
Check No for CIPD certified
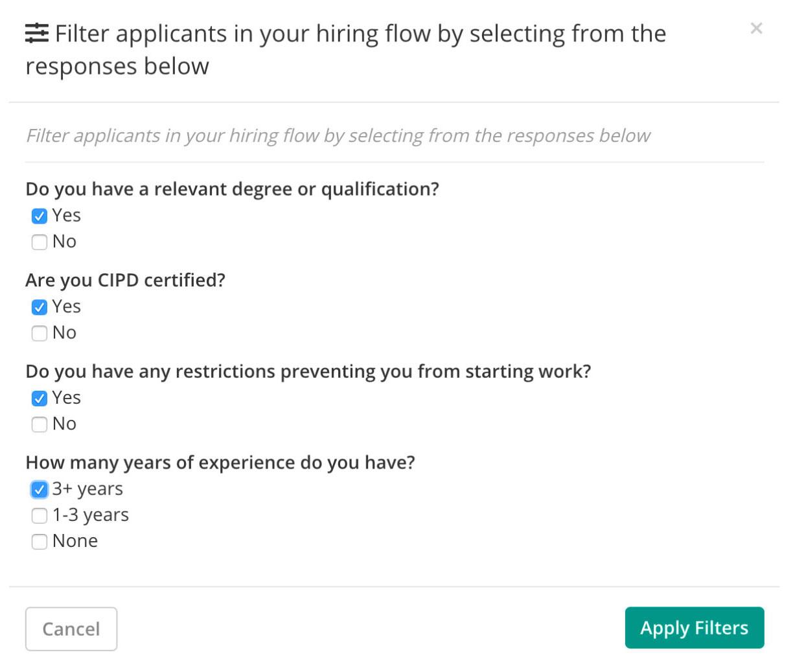(x=40, y=333)
